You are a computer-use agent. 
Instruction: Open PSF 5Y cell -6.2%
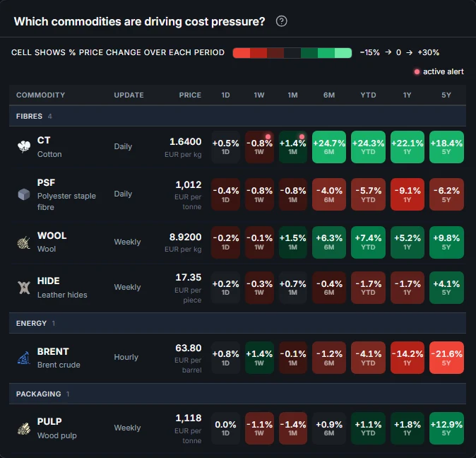(446, 194)
